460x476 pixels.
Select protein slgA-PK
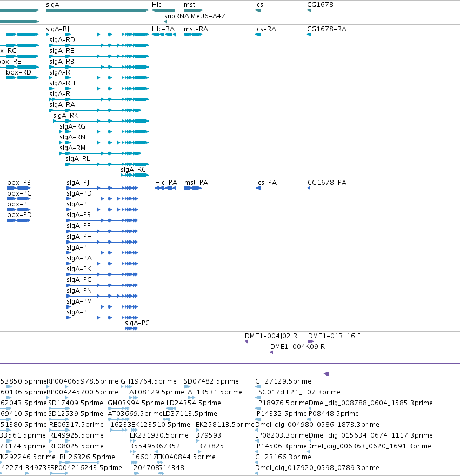[x=102, y=274]
